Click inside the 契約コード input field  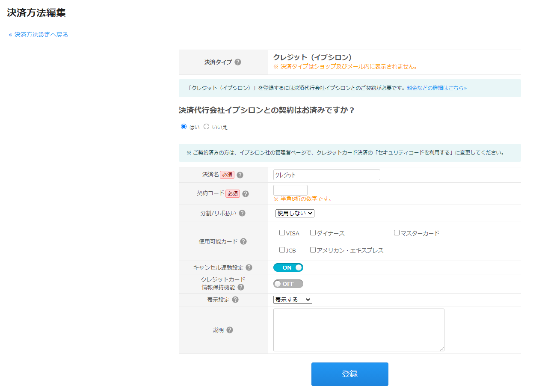[x=290, y=190]
